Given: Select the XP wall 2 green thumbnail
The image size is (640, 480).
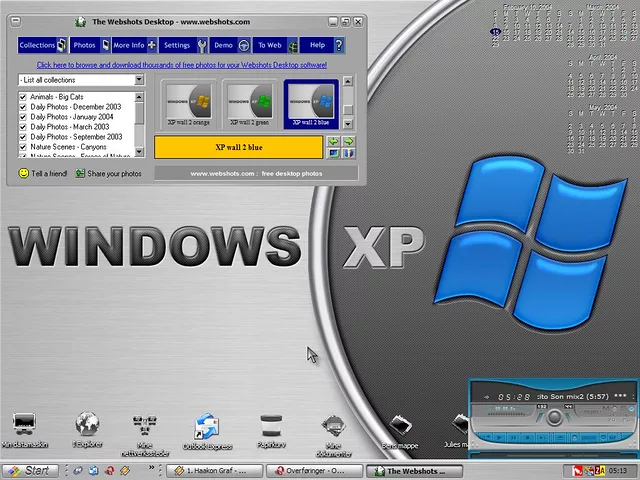Looking at the screenshot, I should pos(250,104).
